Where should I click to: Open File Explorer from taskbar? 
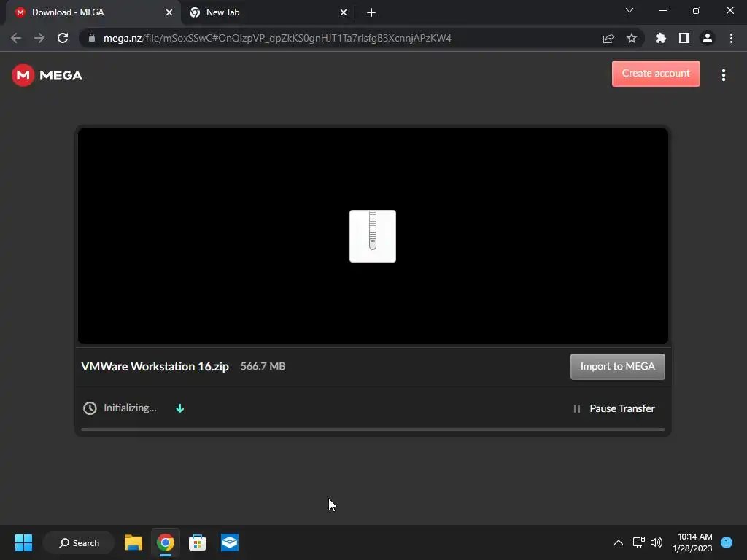133,542
